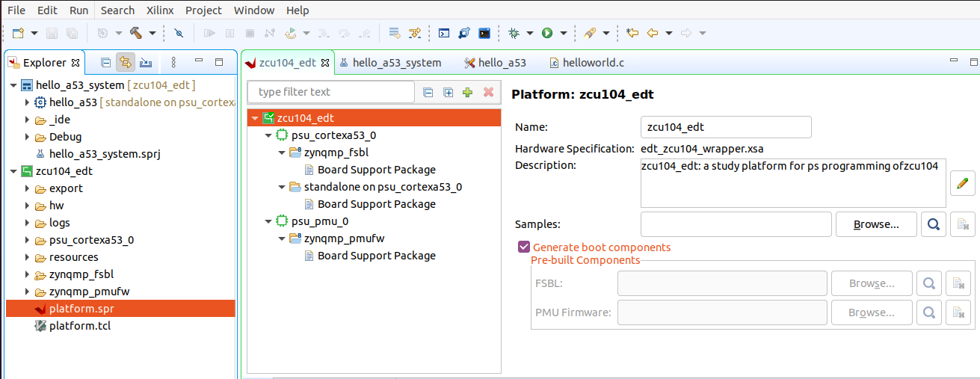Click the Description text area
The image size is (980, 379).
793,182
